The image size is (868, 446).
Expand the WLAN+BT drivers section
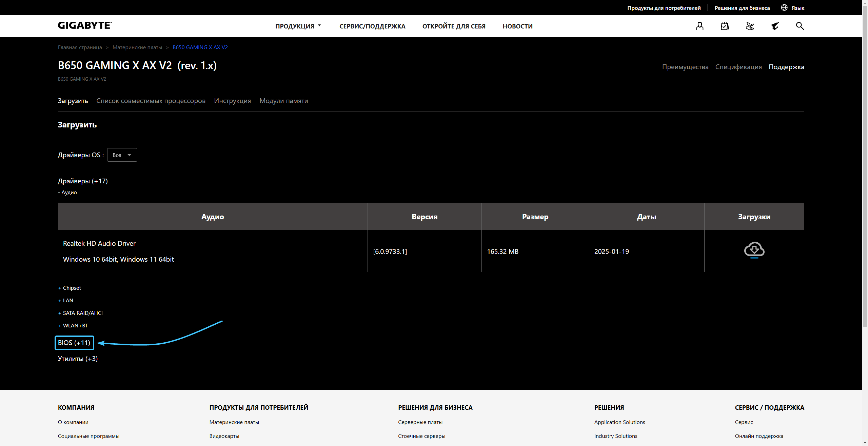pos(73,325)
